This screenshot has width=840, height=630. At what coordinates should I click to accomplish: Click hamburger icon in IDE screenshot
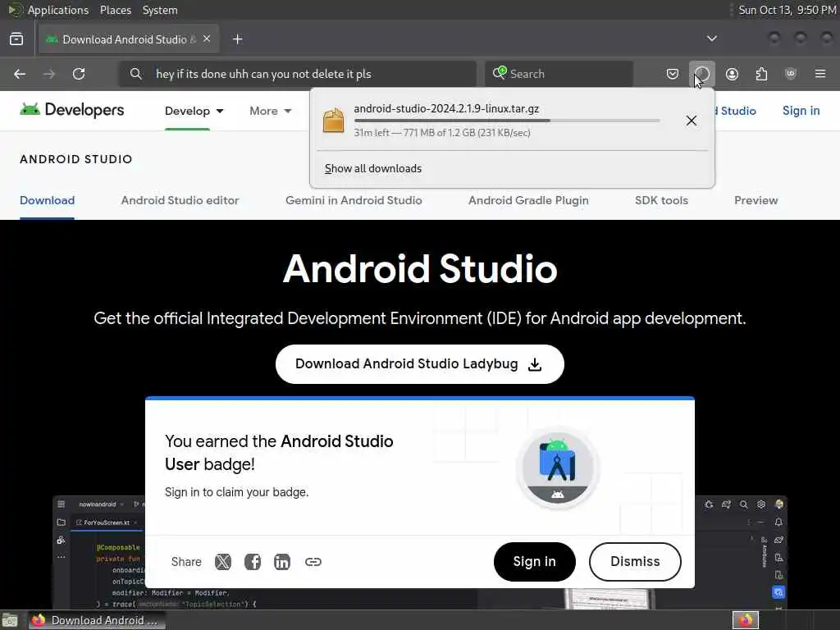pyautogui.click(x=61, y=504)
